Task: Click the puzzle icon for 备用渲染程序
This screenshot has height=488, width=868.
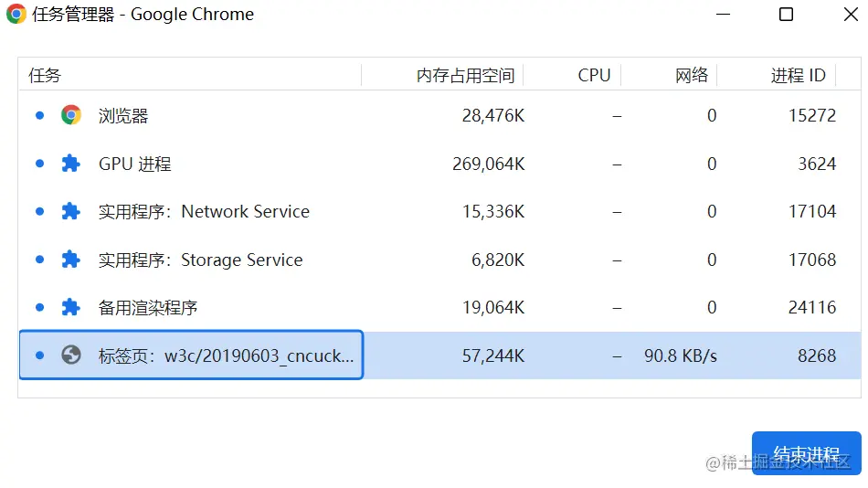Action: (71, 307)
